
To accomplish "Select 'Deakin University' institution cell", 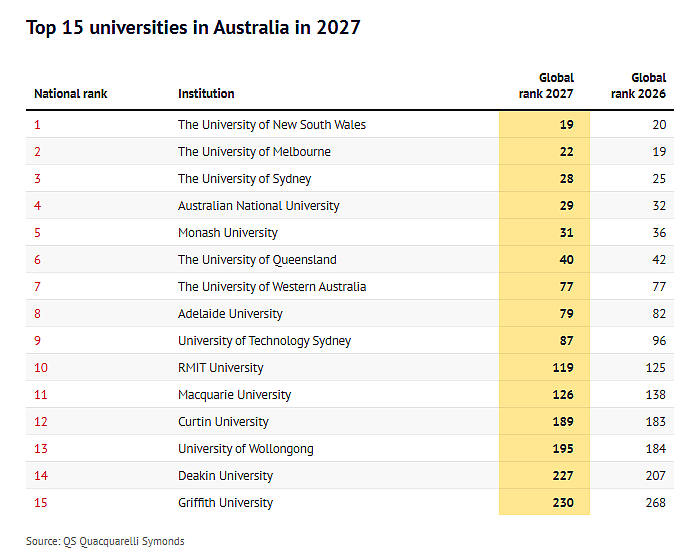I will click(x=226, y=476).
